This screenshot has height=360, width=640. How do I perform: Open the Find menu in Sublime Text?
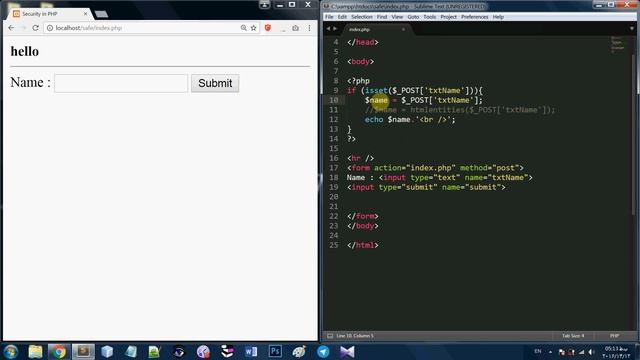point(382,17)
